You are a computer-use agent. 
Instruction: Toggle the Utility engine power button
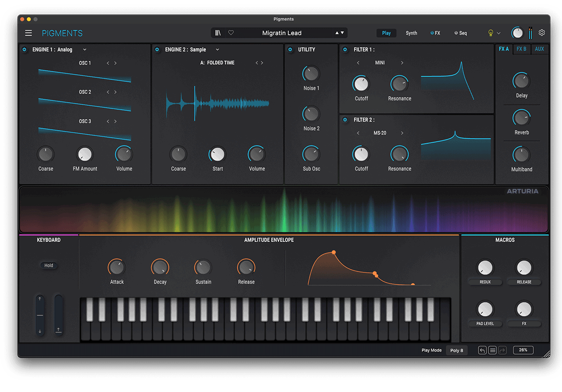point(290,50)
